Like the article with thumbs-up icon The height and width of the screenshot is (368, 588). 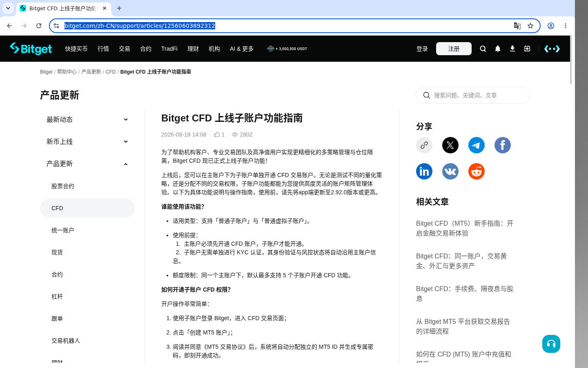(217, 134)
